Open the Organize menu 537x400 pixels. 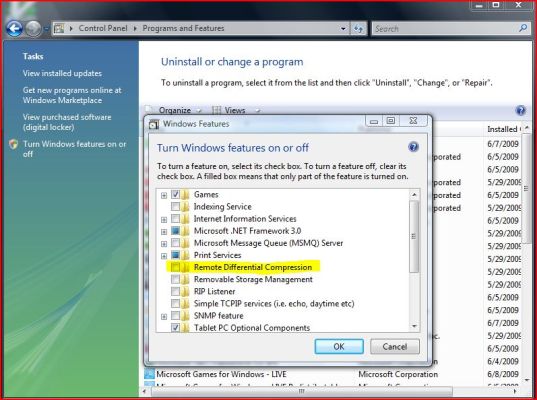click(179, 110)
